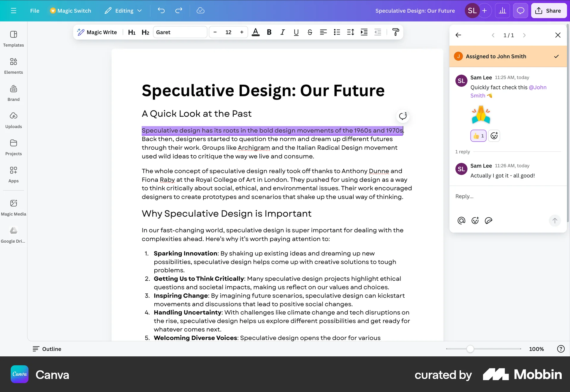This screenshot has height=392, width=570.
Task: Open Magic Switch
Action: (70, 10)
